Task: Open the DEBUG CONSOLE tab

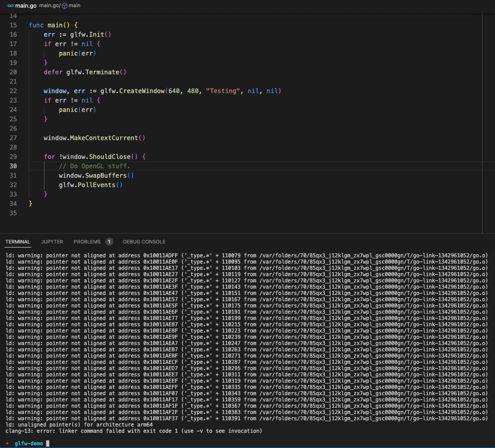Action: click(144, 242)
